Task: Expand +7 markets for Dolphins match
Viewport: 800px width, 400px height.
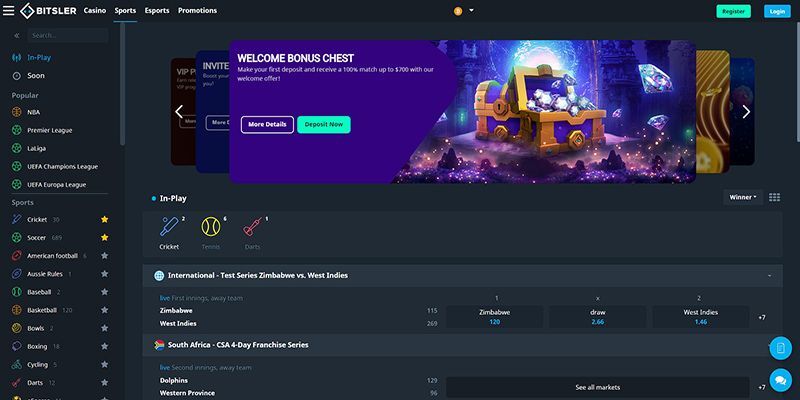Action: (x=762, y=387)
